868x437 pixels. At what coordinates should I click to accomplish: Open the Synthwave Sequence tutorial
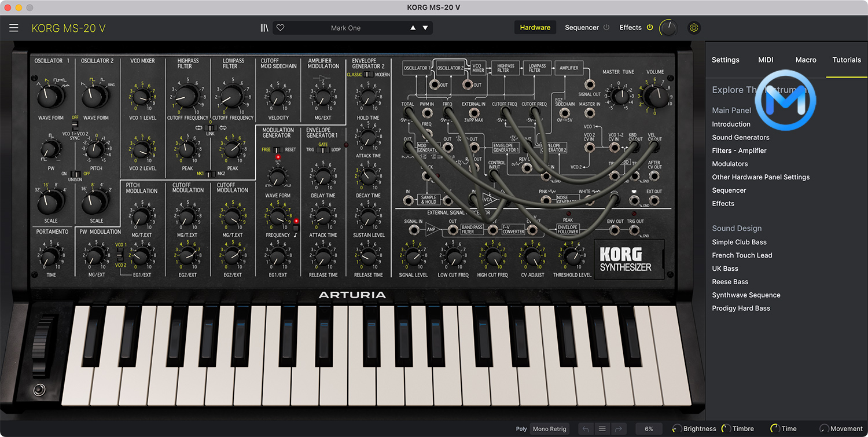tap(746, 295)
